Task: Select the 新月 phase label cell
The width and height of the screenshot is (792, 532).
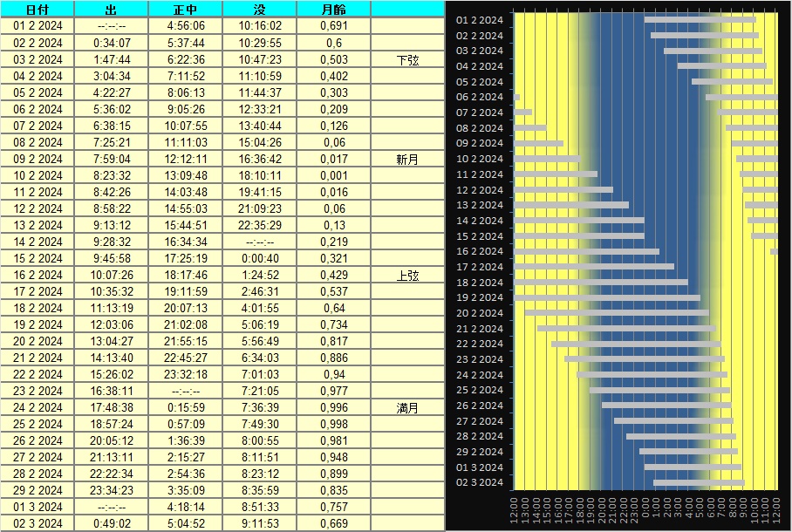Action: tap(407, 160)
